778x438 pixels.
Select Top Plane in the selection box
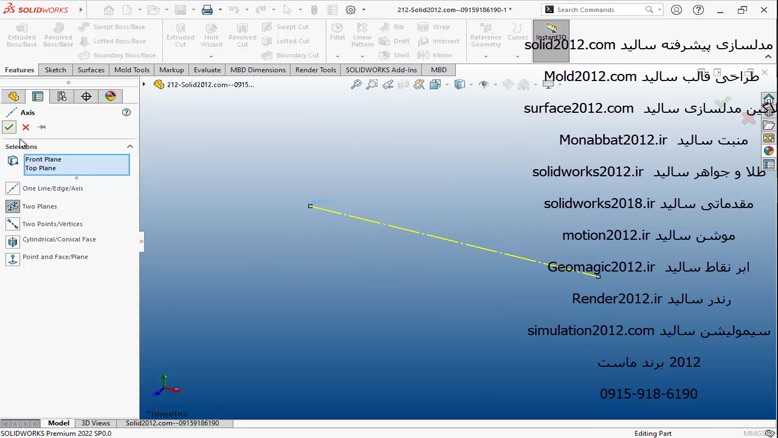click(41, 168)
